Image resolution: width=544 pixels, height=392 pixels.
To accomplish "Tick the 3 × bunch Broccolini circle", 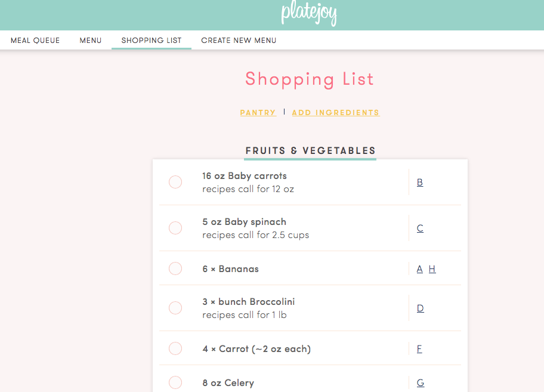I will (175, 308).
